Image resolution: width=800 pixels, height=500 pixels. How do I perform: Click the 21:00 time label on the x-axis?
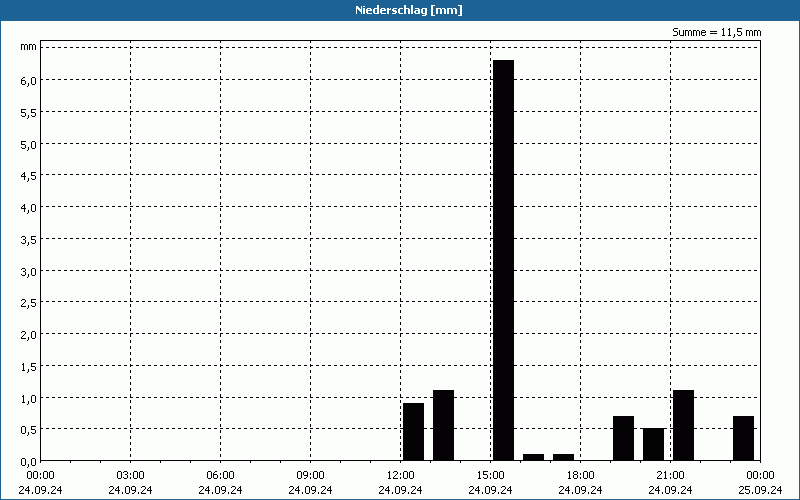coord(670,476)
